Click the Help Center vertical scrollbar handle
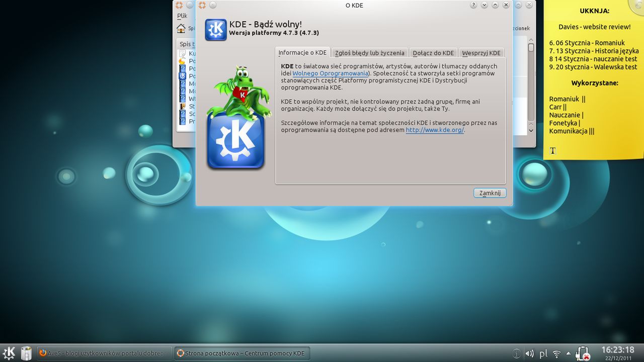This screenshot has height=362, width=644. pos(531,47)
